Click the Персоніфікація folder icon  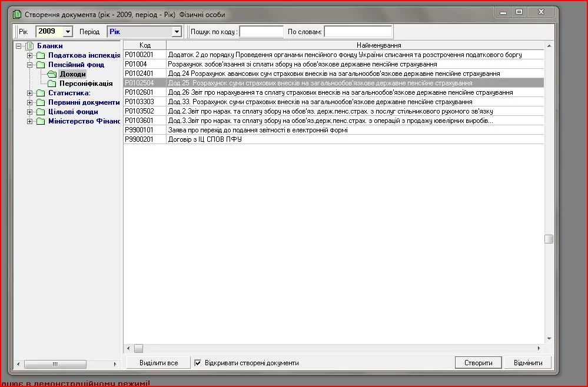52,84
